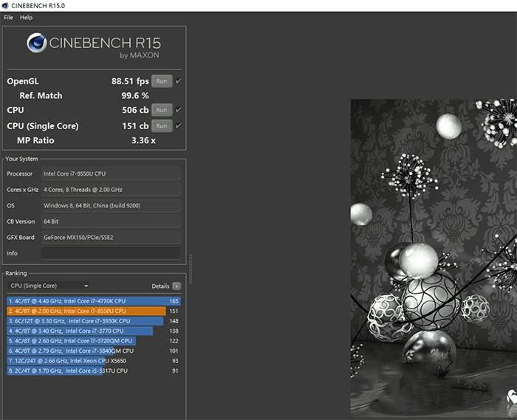Open the File menu
Viewport: 517px width, 420px height.
[x=8, y=18]
